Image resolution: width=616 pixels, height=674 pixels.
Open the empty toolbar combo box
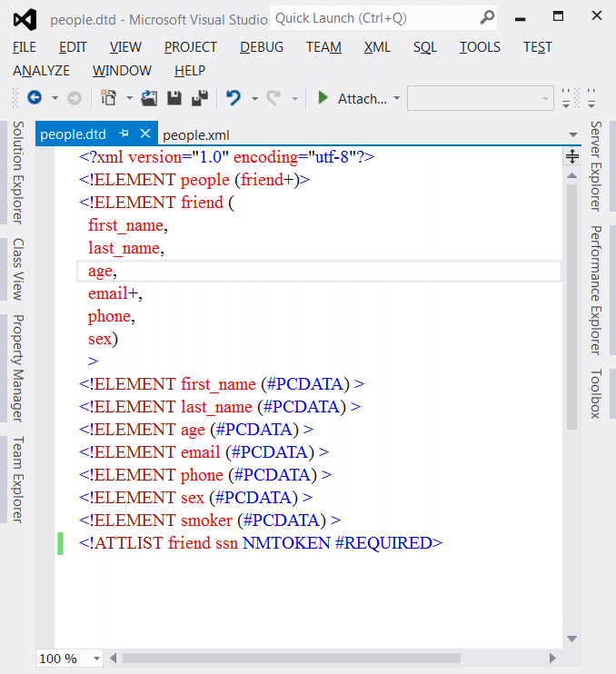480,98
